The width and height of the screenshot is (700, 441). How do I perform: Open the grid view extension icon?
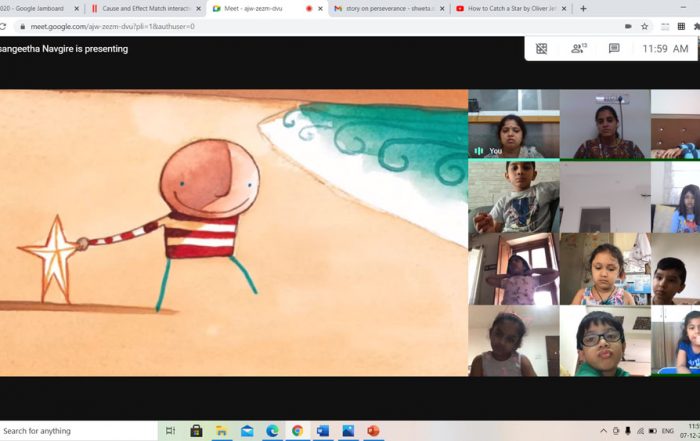coord(681,26)
